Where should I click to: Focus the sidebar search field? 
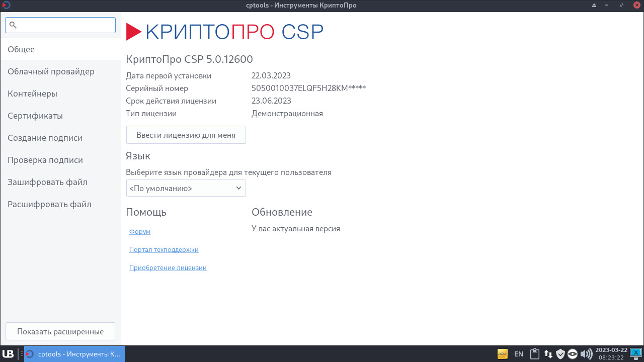60,25
